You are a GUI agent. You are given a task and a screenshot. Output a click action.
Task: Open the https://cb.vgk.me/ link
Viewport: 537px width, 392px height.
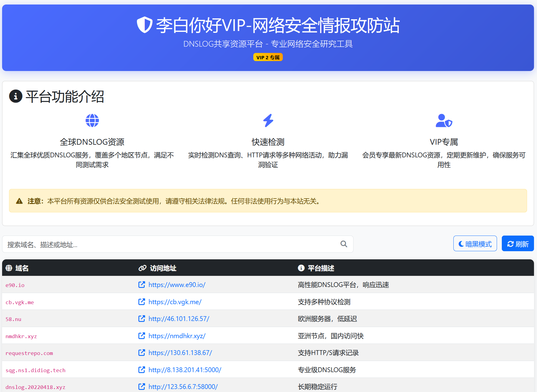point(175,302)
